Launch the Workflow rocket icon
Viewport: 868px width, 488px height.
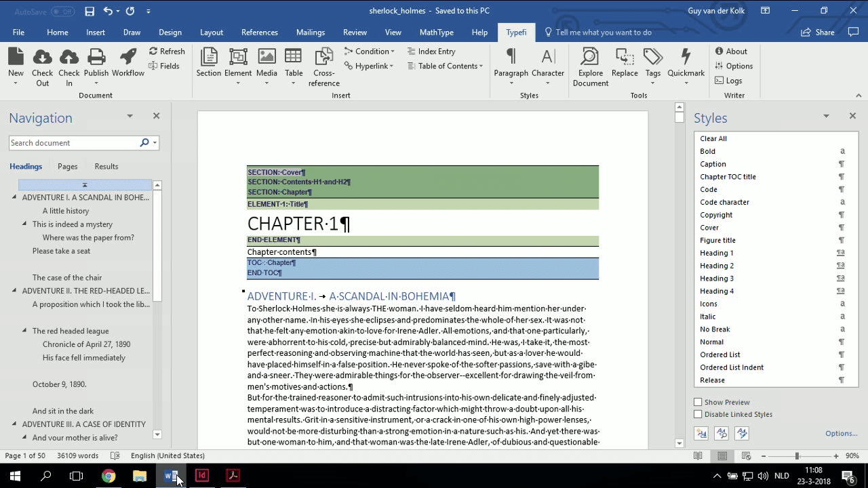(x=128, y=57)
